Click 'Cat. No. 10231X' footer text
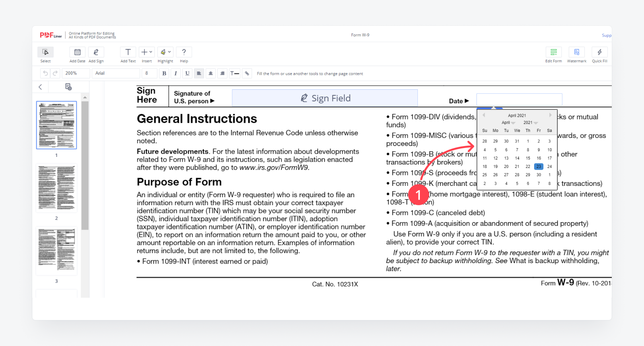644x346 pixels. click(x=335, y=284)
